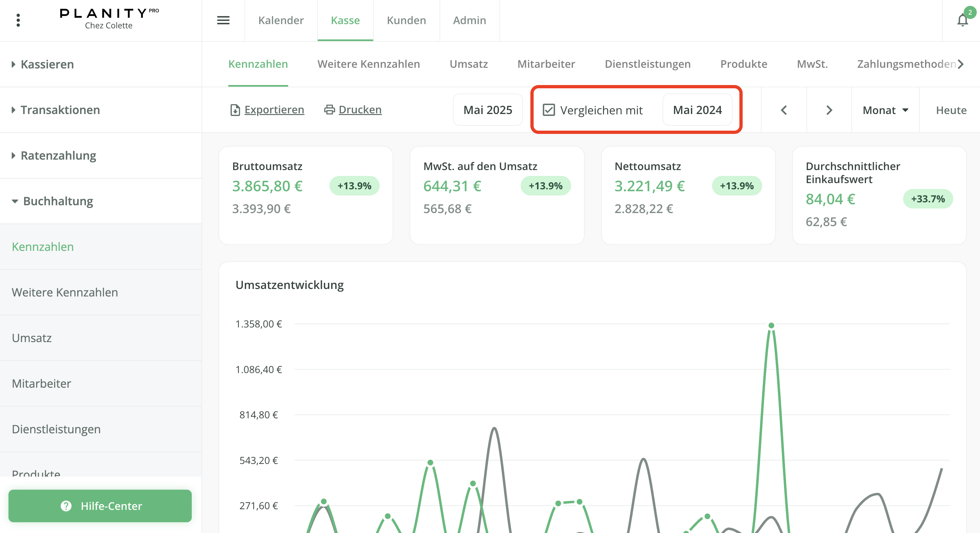Open Umsatz in the sidebar
Image resolution: width=980 pixels, height=533 pixels.
point(101,338)
